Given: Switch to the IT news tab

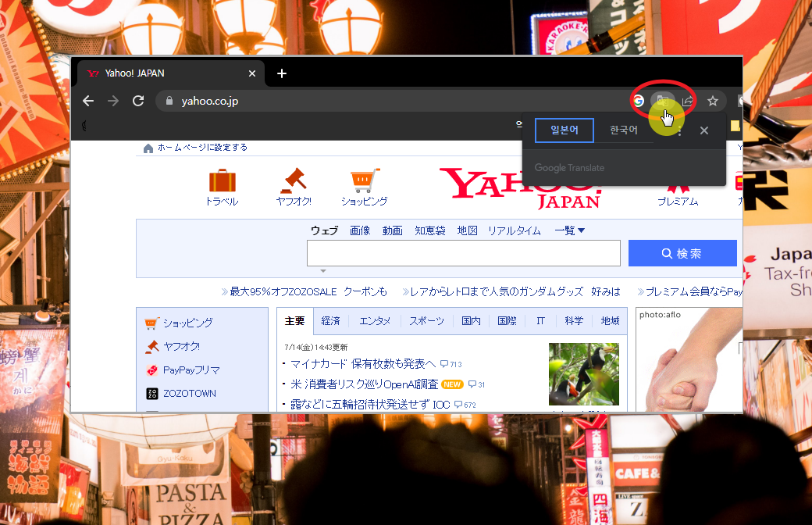Looking at the screenshot, I should pos(540,321).
